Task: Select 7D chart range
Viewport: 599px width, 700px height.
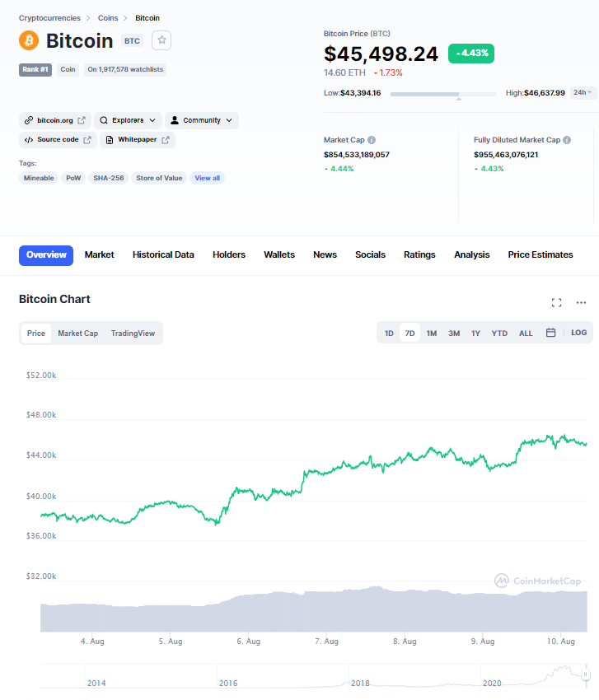Action: tap(409, 333)
